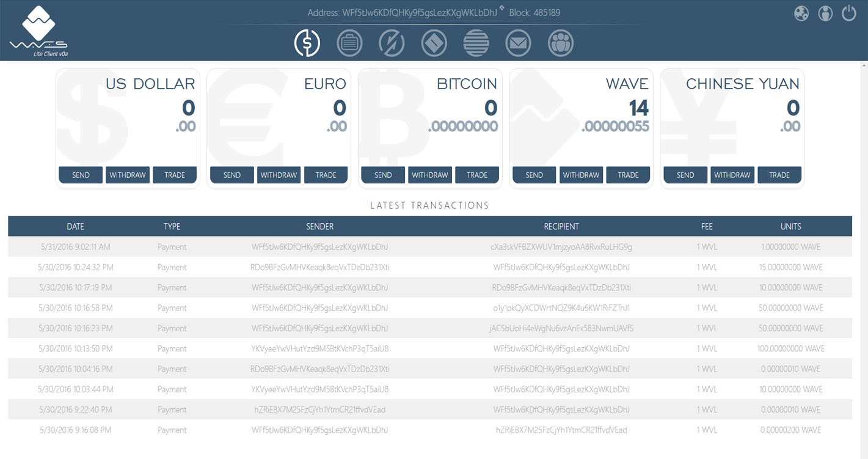This screenshot has height=459, width=868.
Task: Open the striped history section
Action: coord(476,43)
